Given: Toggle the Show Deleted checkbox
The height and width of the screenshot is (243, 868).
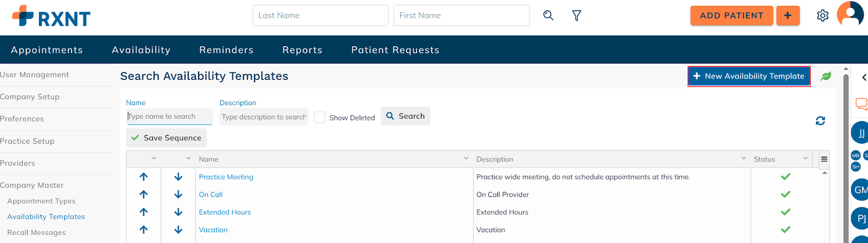Looking at the screenshot, I should [320, 118].
